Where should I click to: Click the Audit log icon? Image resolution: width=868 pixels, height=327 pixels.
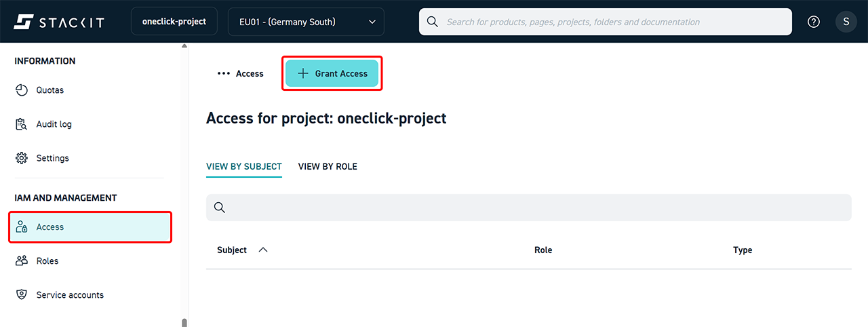click(22, 124)
